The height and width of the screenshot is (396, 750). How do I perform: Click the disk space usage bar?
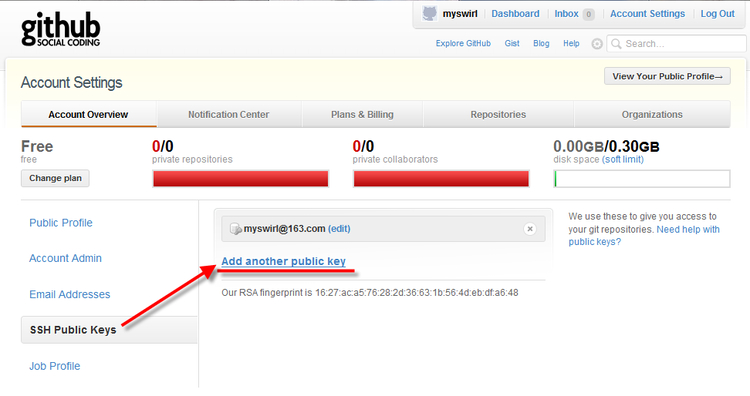point(642,179)
